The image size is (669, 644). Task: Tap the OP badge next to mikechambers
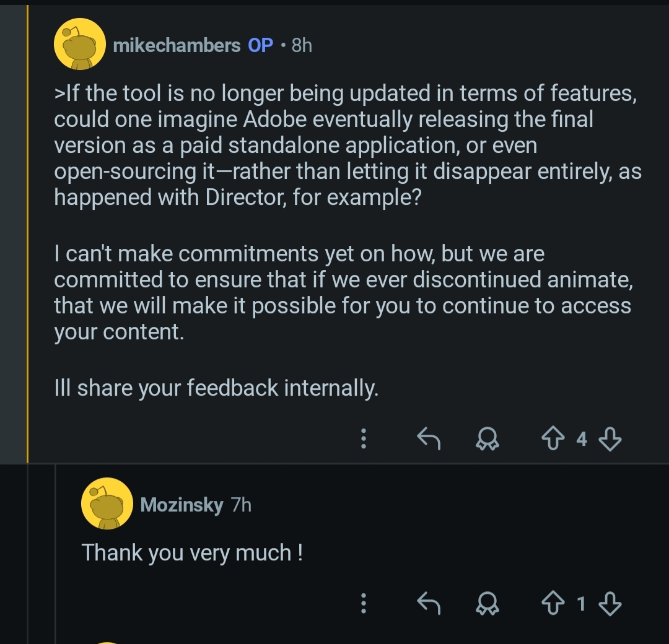point(260,45)
